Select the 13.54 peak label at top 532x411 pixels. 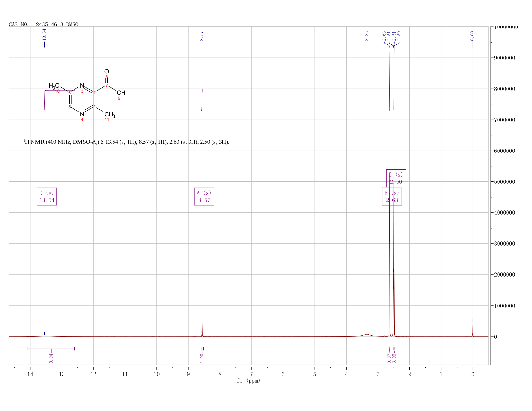click(x=44, y=34)
